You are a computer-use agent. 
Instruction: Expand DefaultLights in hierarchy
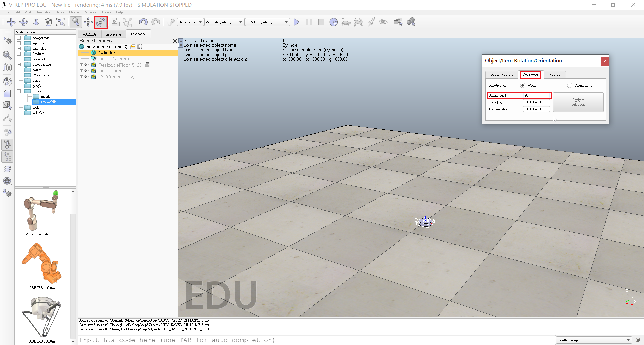click(81, 71)
